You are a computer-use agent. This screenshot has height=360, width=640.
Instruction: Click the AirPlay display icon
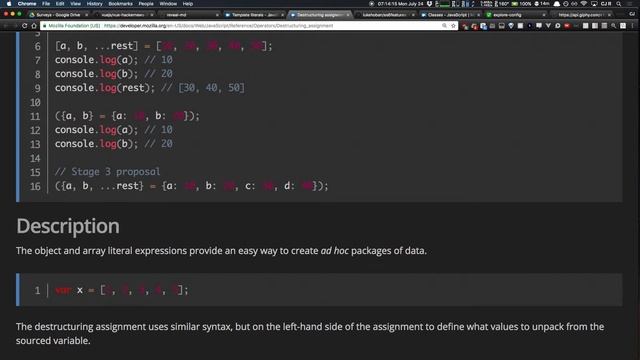[594, 4]
